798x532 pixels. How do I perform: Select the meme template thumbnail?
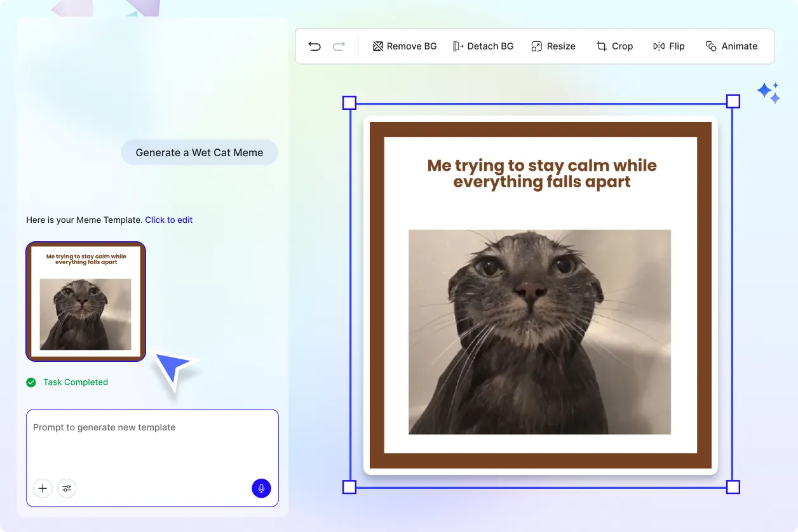point(85,302)
